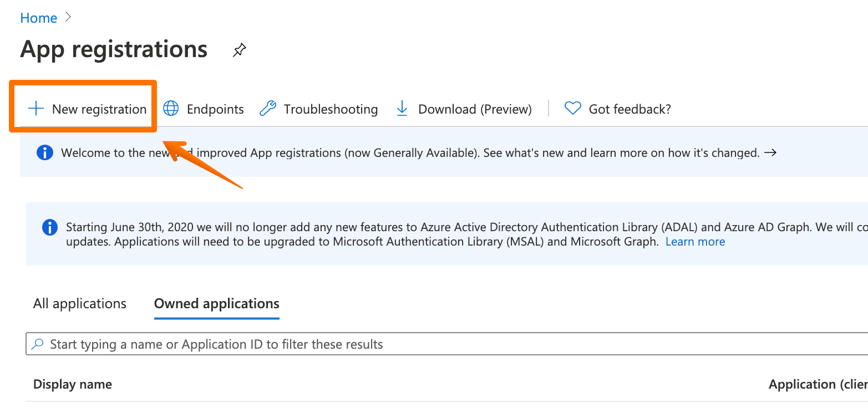Click the info icon on welcome banner
Screen dimensions: 868x418
point(45,152)
